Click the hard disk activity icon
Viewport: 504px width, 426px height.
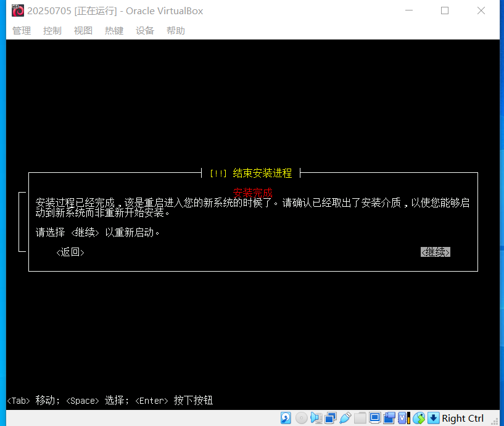coord(284,418)
